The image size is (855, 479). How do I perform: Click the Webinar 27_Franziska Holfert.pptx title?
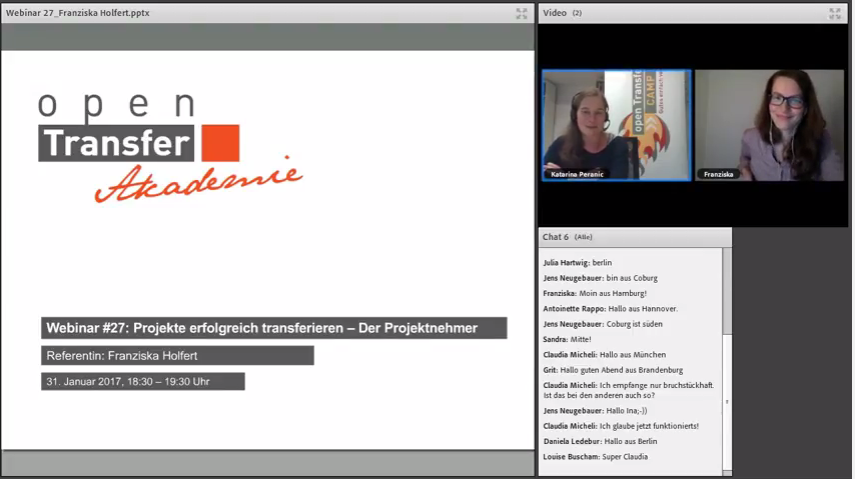[x=77, y=13]
